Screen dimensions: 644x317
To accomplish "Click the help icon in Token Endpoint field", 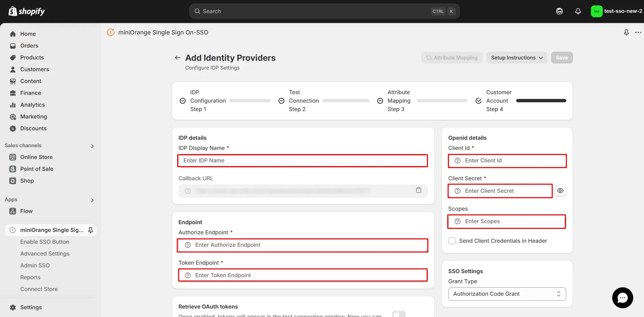I will [188, 275].
